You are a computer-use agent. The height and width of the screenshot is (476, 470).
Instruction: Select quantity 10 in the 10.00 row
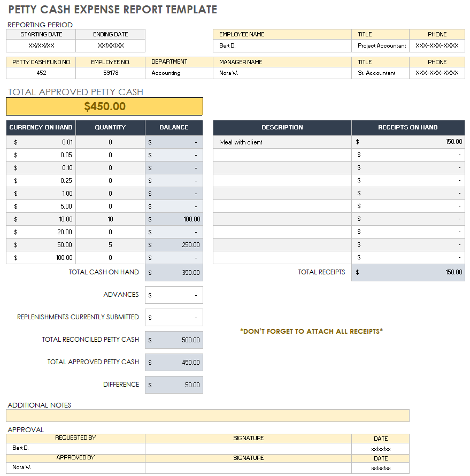111,219
